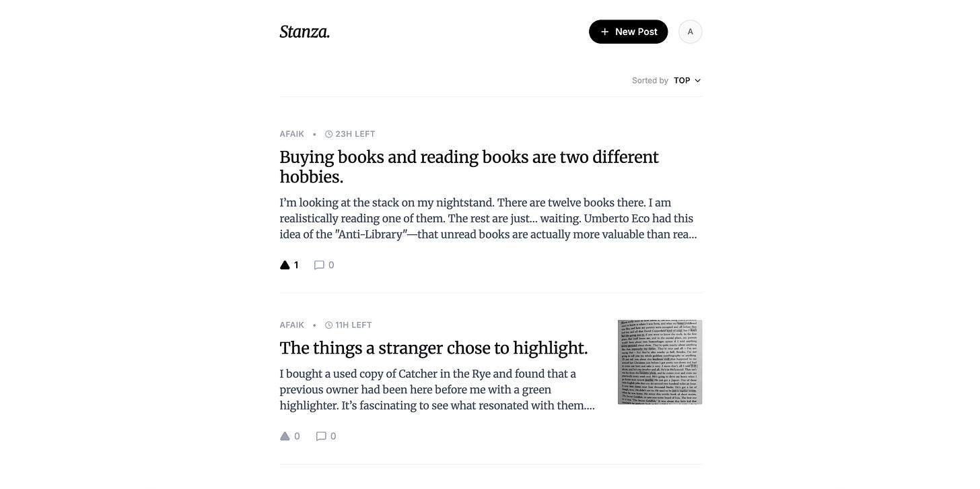Visit AFAIK's profile from the first post
The image size is (980, 489).
(x=291, y=133)
